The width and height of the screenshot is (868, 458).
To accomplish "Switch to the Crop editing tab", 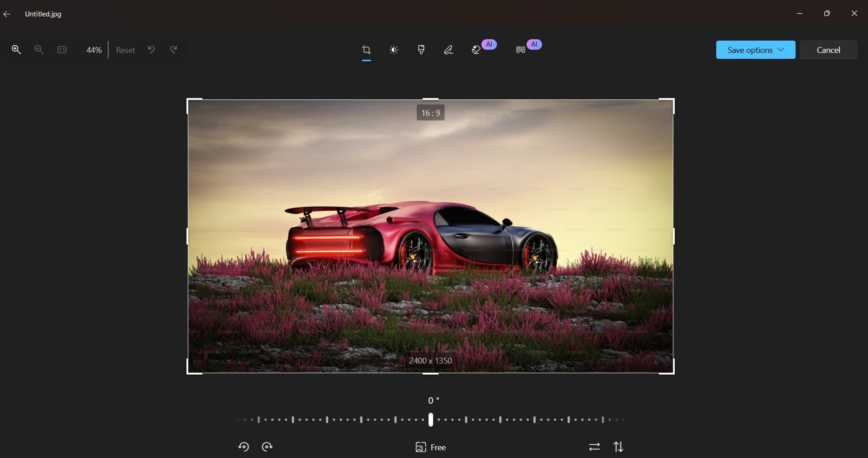I will pyautogui.click(x=367, y=50).
